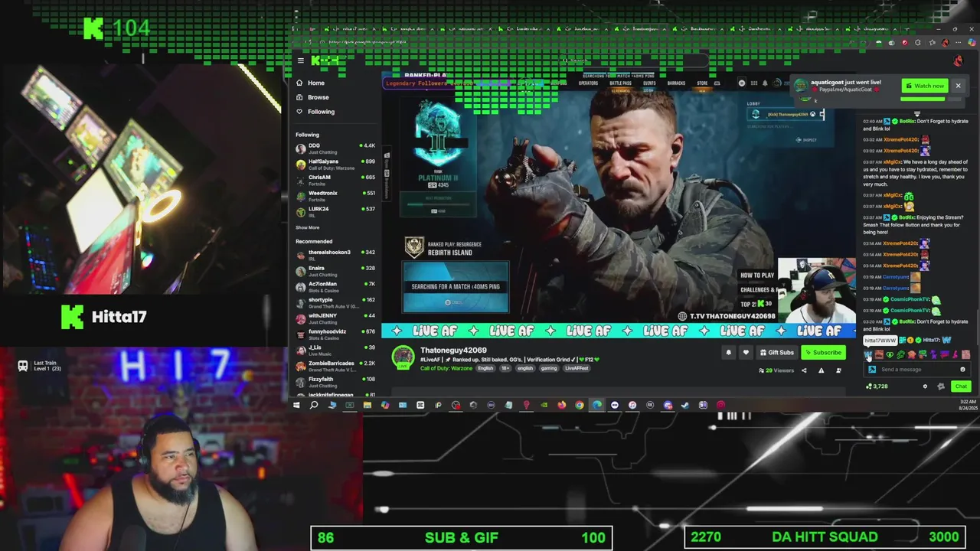Select the gaming tag
980x551 pixels.
[x=548, y=368]
